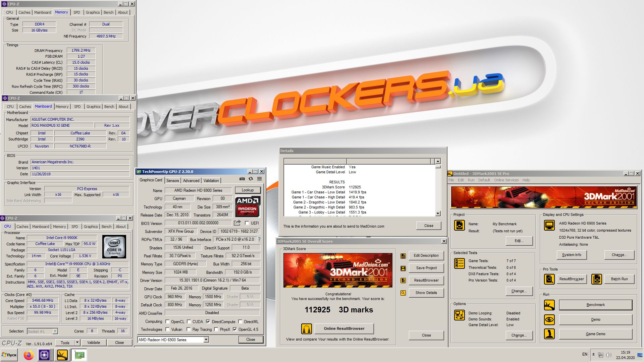Toggle the DirectML checkbox
The width and height of the screenshot is (644, 362).
click(x=240, y=322)
